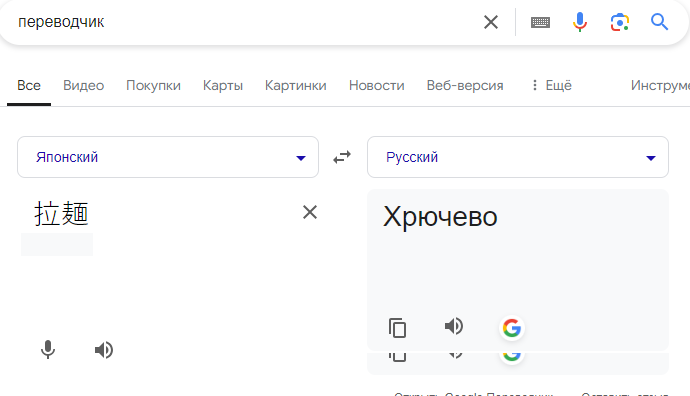This screenshot has height=396, width=690.
Task: Listen to the Russian translation
Action: point(454,326)
